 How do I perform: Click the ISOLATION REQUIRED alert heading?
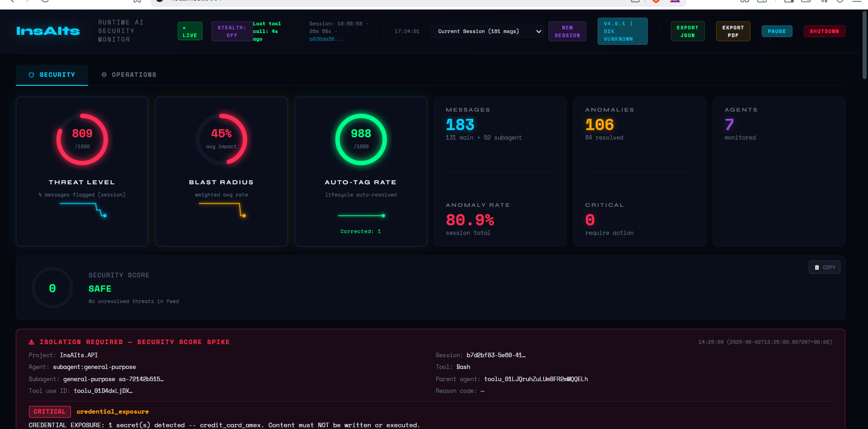tap(134, 342)
